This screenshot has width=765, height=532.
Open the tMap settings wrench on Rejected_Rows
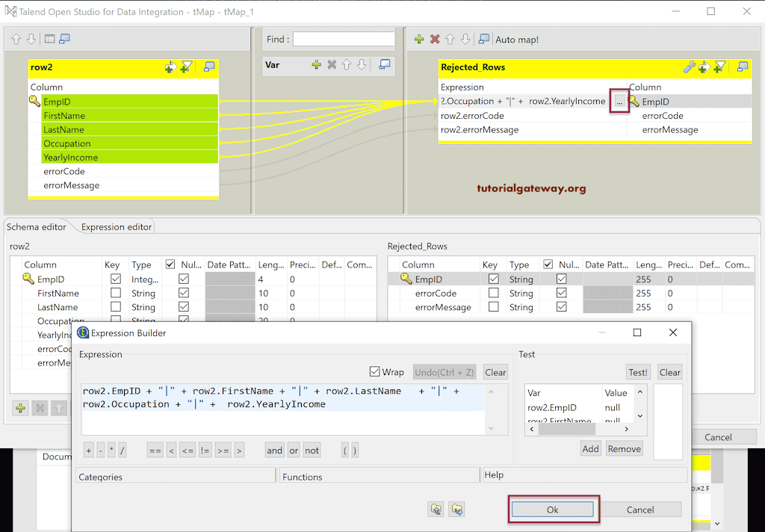[688, 67]
